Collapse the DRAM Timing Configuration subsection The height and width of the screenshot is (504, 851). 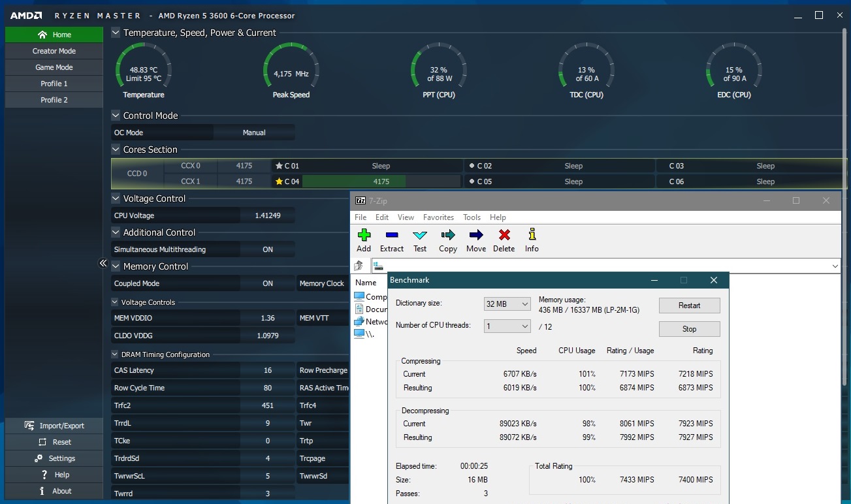coord(115,354)
